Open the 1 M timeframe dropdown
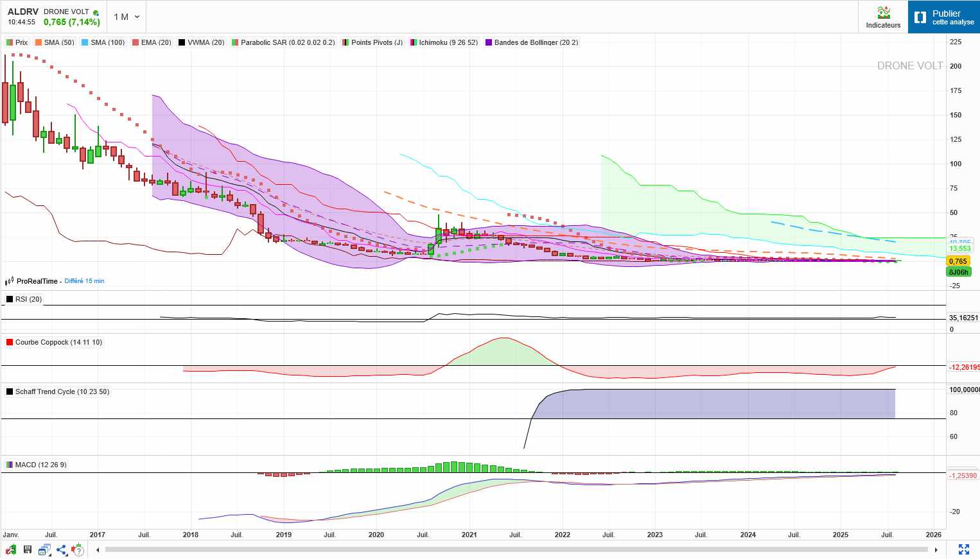 [x=127, y=17]
